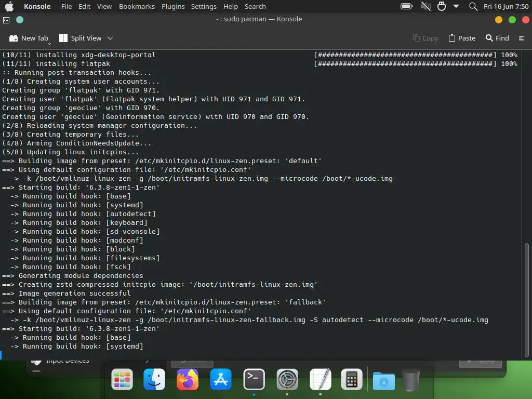Open the Bookmarks menu

137,6
